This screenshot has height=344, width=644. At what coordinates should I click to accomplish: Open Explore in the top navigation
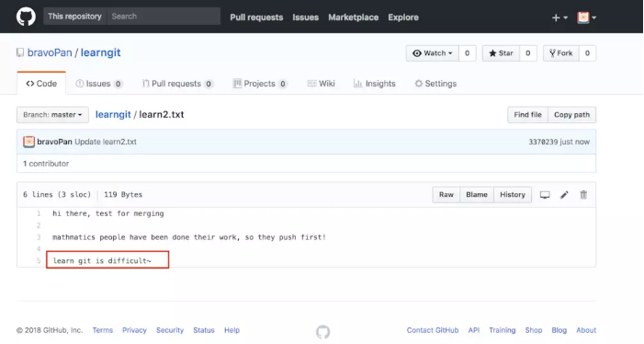click(403, 17)
